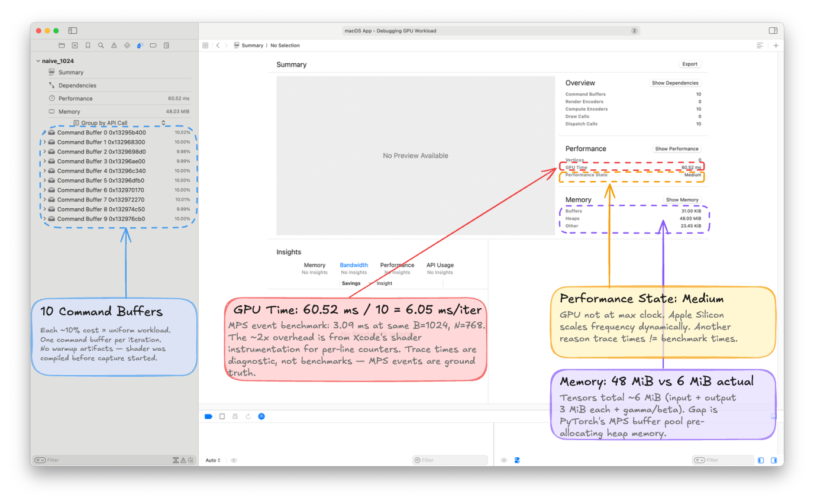The image size is (814, 504).
Task: Click the navigator Filter field
Action: pyautogui.click(x=106, y=460)
